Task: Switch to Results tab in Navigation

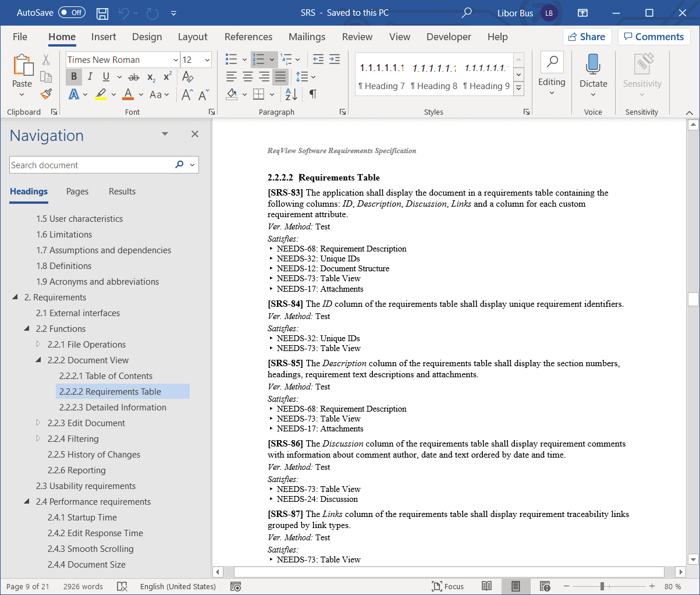Action: (122, 192)
